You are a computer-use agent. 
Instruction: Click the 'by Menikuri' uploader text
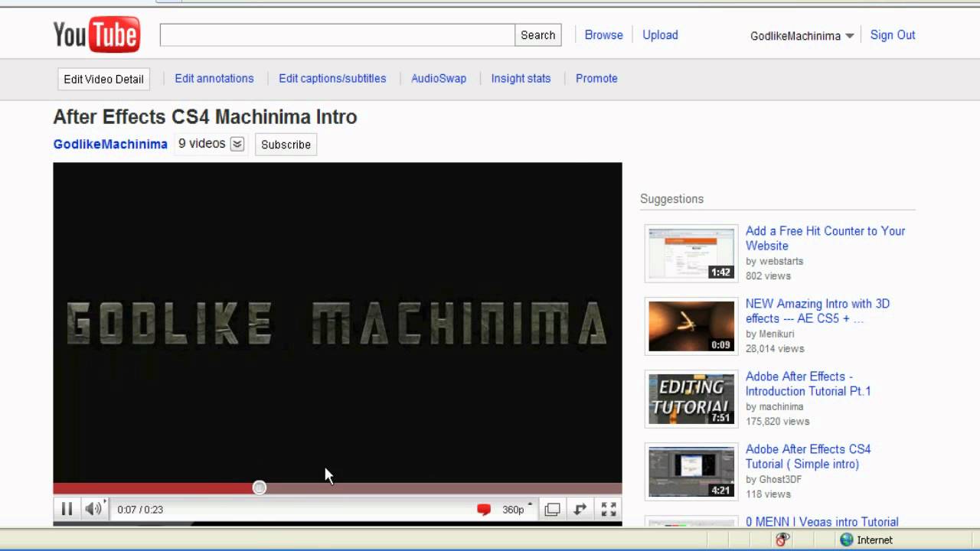point(770,334)
